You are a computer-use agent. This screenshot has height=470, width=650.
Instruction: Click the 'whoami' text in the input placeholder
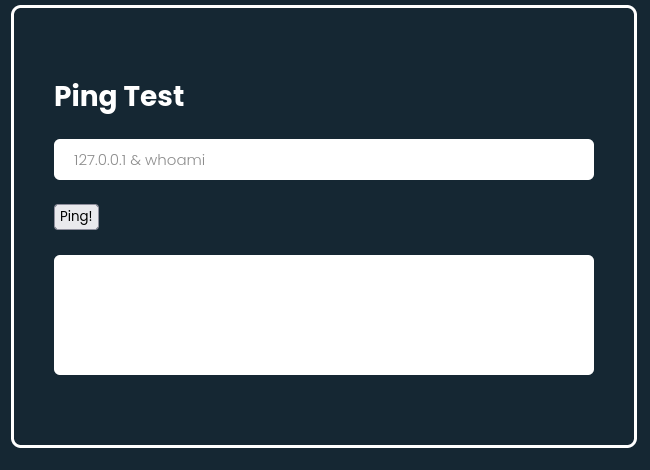pyautogui.click(x=175, y=160)
